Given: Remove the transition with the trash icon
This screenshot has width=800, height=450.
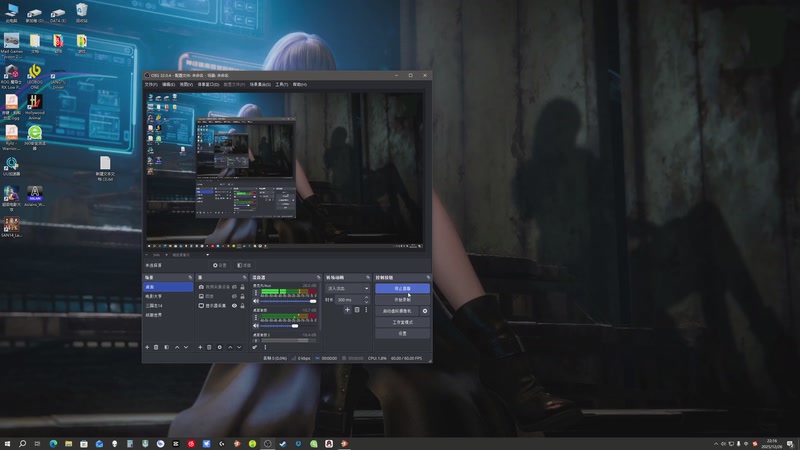Looking at the screenshot, I should point(357,310).
